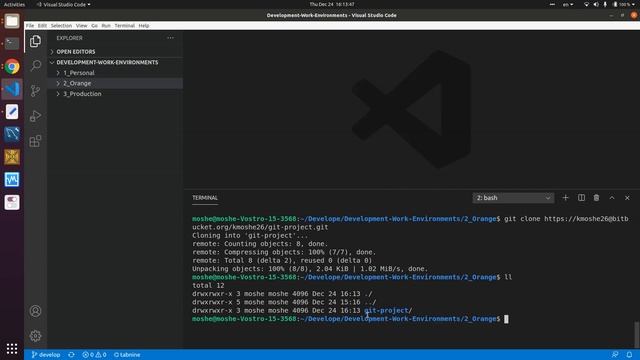Open the Go menu
640x360 pixels.
[x=94, y=26]
